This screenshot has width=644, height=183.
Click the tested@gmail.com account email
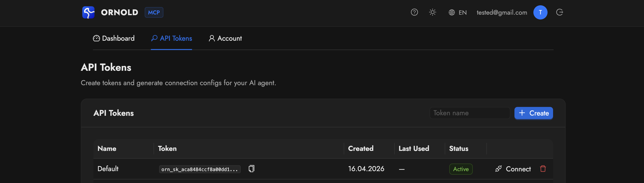502,12
